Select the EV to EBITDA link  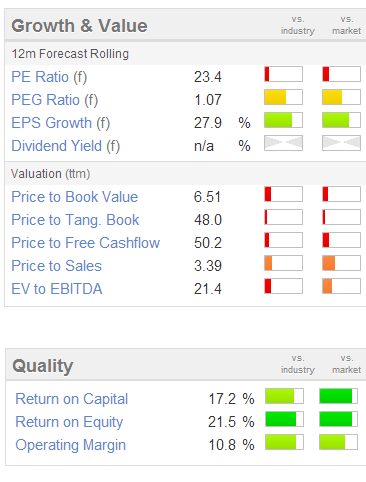pos(57,289)
